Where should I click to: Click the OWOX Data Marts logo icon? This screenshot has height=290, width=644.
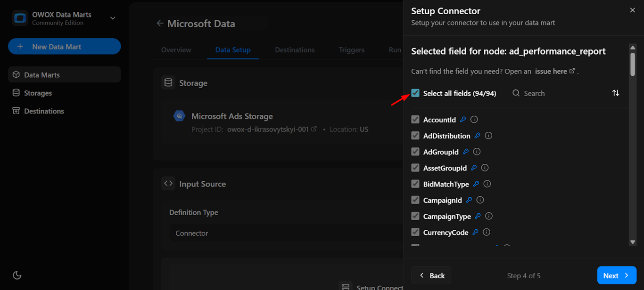click(x=20, y=18)
